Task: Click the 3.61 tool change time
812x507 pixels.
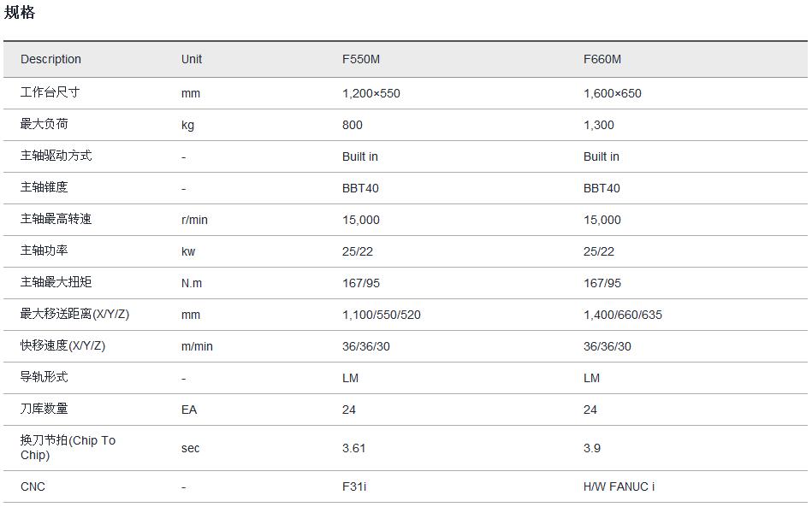Action: pyautogui.click(x=354, y=448)
